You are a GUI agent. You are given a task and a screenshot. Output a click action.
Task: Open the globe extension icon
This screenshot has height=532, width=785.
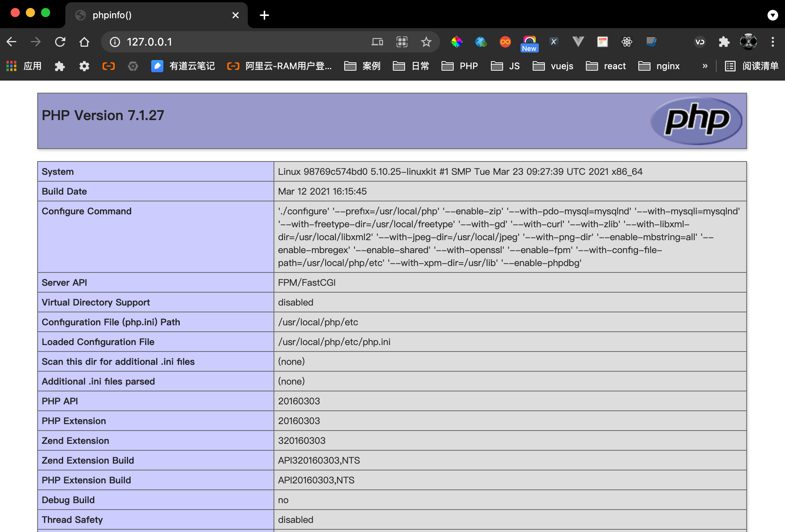(481, 42)
